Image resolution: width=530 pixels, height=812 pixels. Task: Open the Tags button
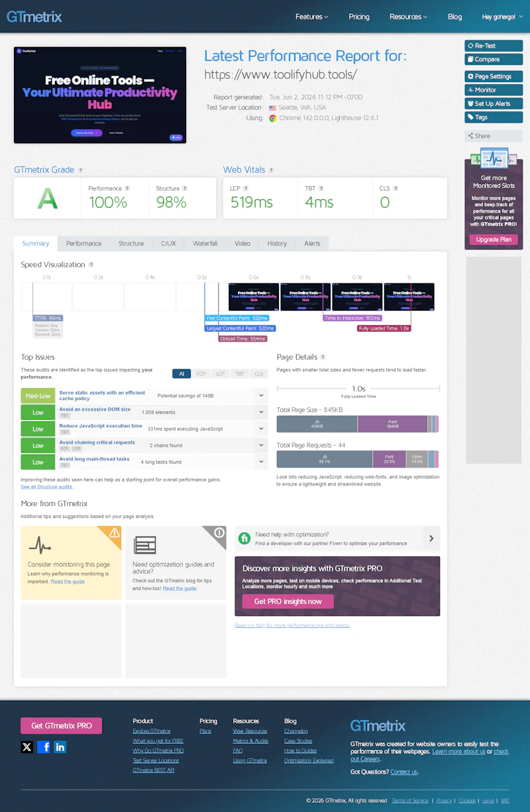coord(494,117)
